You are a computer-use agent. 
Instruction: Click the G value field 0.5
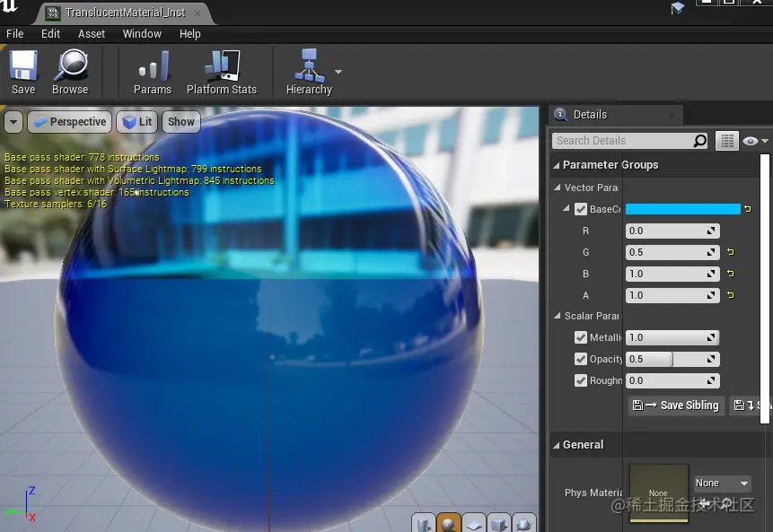[672, 252]
